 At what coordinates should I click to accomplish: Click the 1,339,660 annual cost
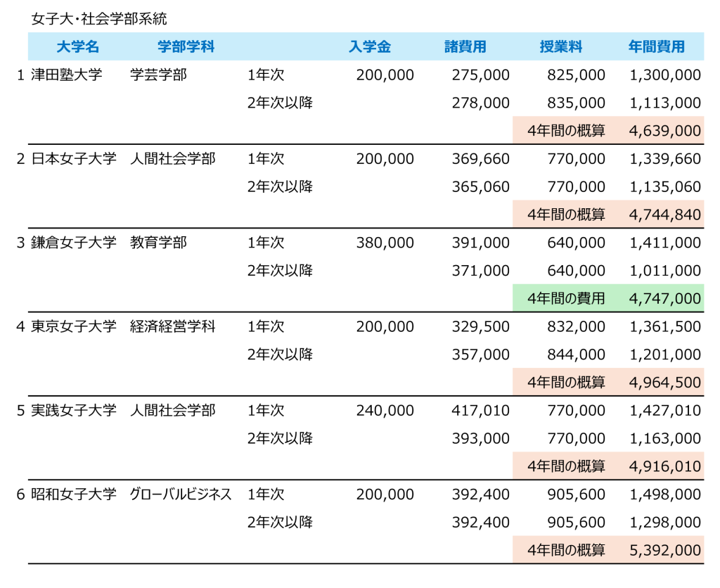point(665,159)
